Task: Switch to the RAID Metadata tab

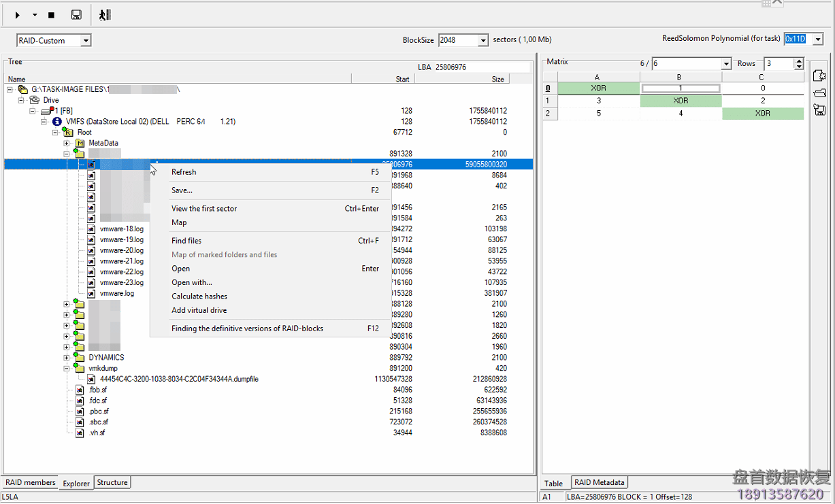Action: click(599, 482)
